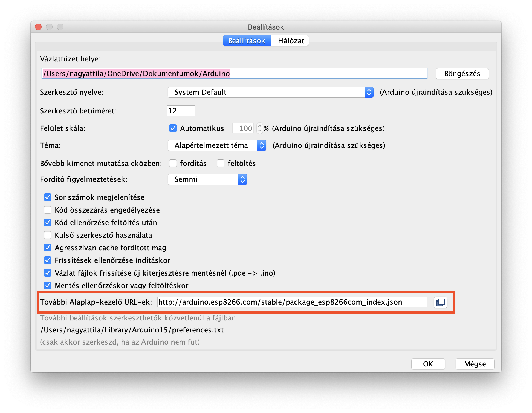Open Fordító figyelmeztetések Semmi dropdown
Viewport: 532px width, 413px height.
point(207,179)
